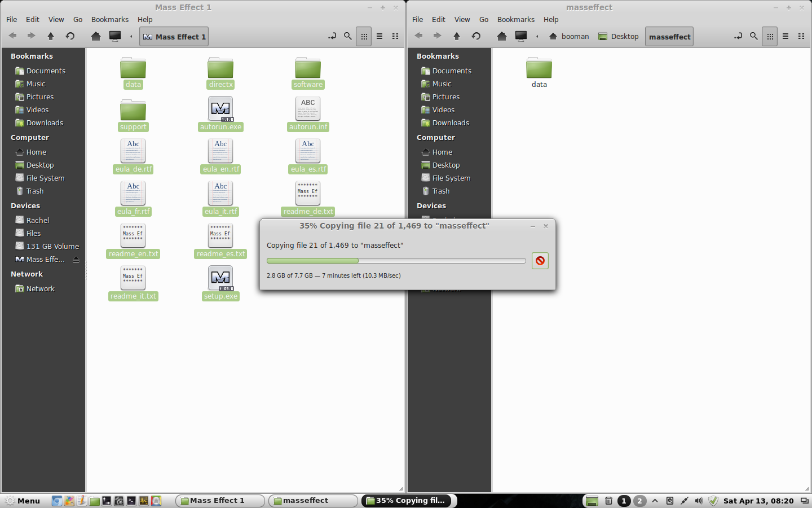The image size is (812, 508).
Task: Reload the Mass Effect 1 folder view
Action: pyautogui.click(x=70, y=36)
